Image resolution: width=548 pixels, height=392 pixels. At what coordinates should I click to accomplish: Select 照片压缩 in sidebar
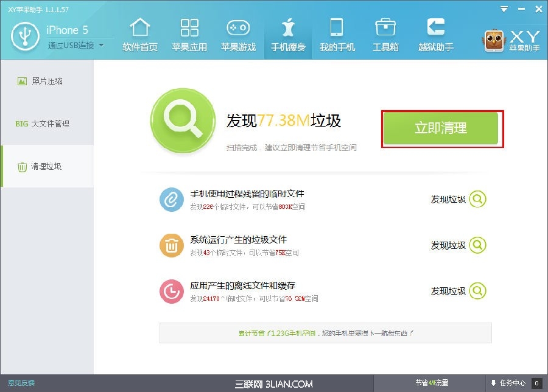(47, 81)
